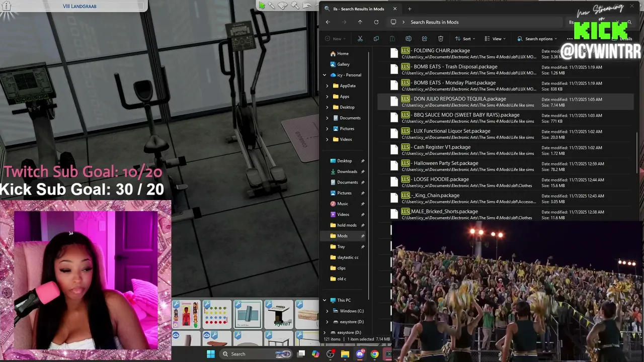The height and width of the screenshot is (362, 644).
Task: Select BOMB EATS - Monday Plant.package
Action: click(x=505, y=85)
